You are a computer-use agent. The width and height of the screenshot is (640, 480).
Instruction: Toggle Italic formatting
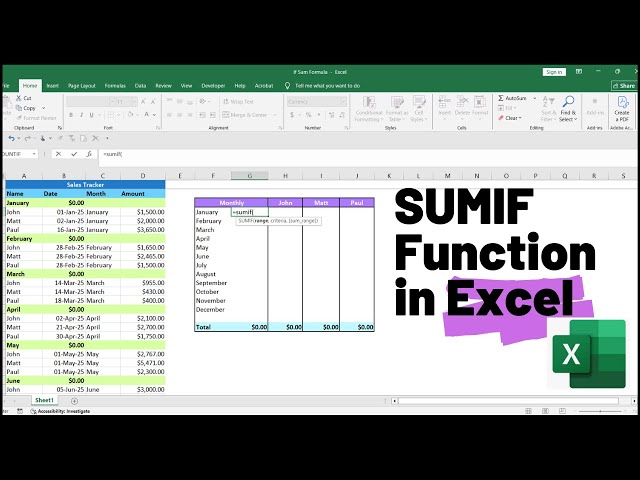tap(81, 115)
